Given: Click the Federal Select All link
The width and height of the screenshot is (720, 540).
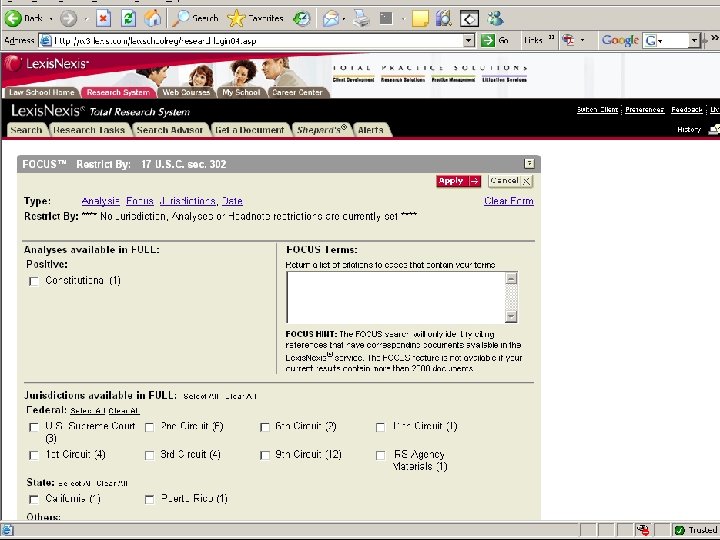Looking at the screenshot, I should (x=88, y=411).
